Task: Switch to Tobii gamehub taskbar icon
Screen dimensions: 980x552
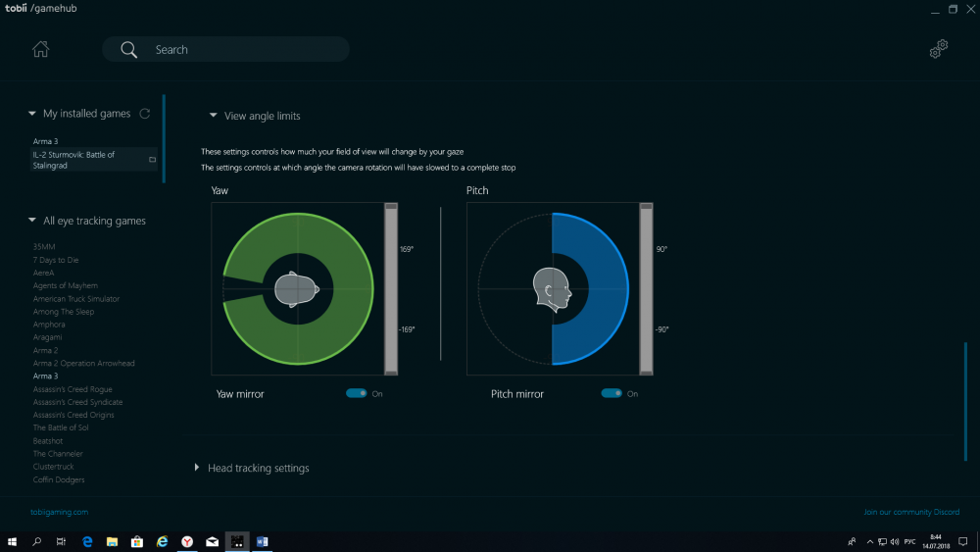Action: tap(237, 541)
